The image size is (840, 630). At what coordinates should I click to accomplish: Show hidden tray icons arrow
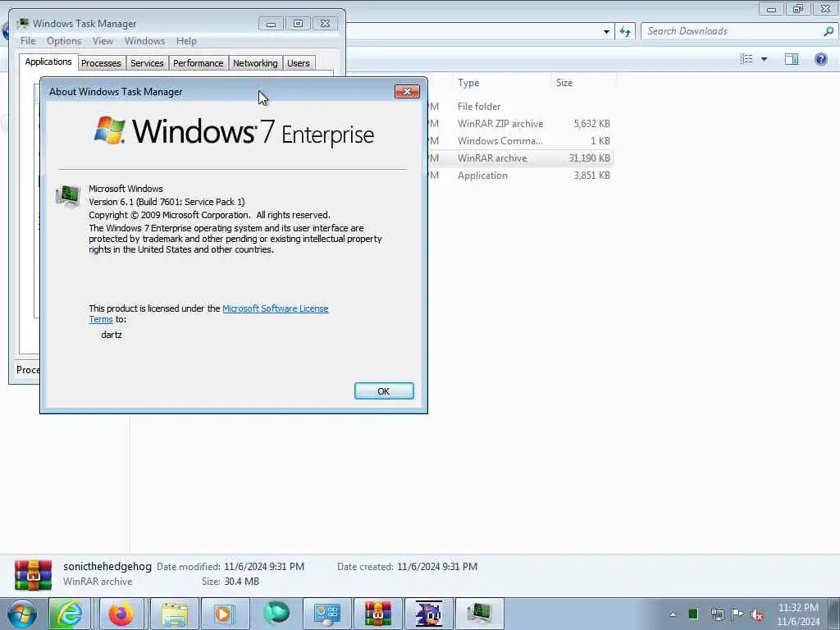tap(673, 614)
